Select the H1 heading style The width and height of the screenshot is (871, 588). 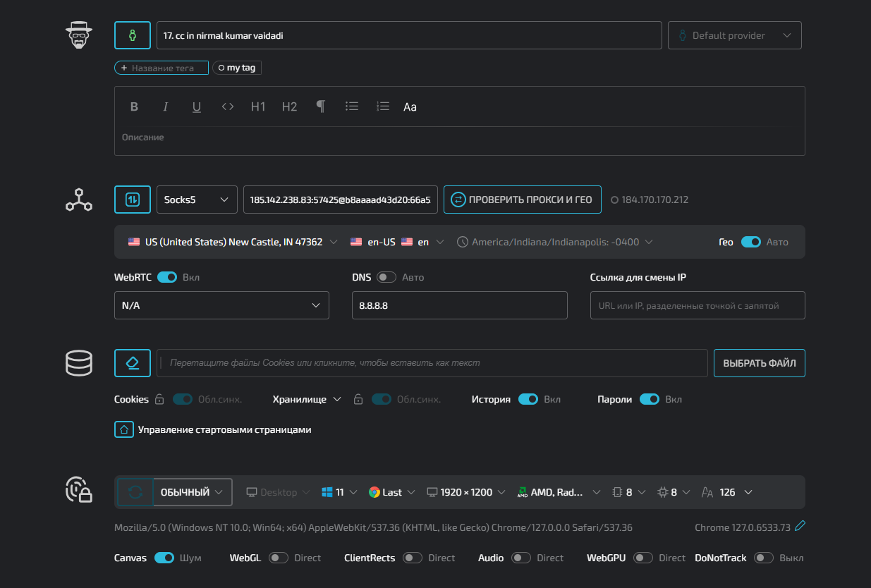point(258,107)
